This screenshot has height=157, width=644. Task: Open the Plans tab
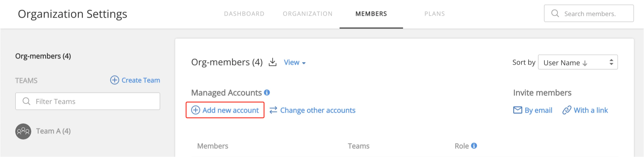click(x=434, y=14)
